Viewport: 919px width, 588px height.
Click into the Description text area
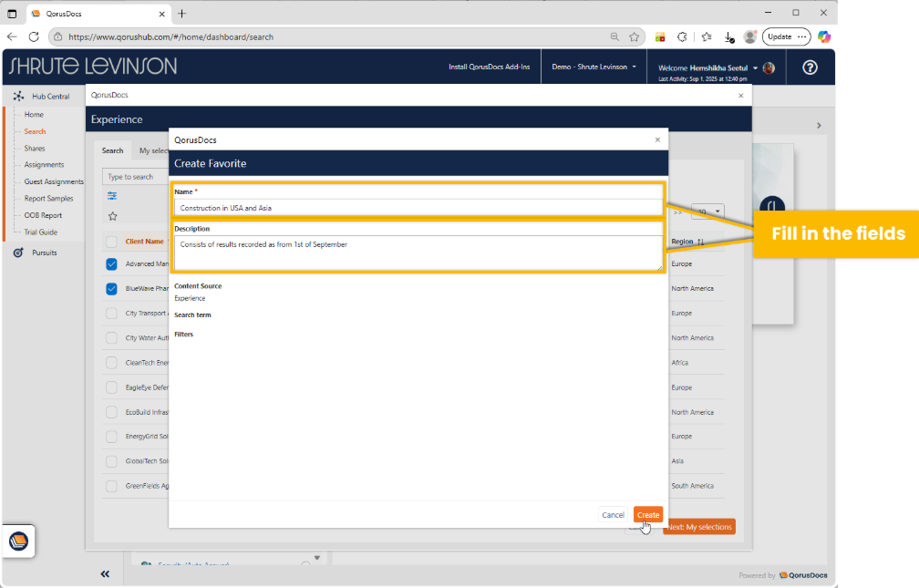pos(418,253)
